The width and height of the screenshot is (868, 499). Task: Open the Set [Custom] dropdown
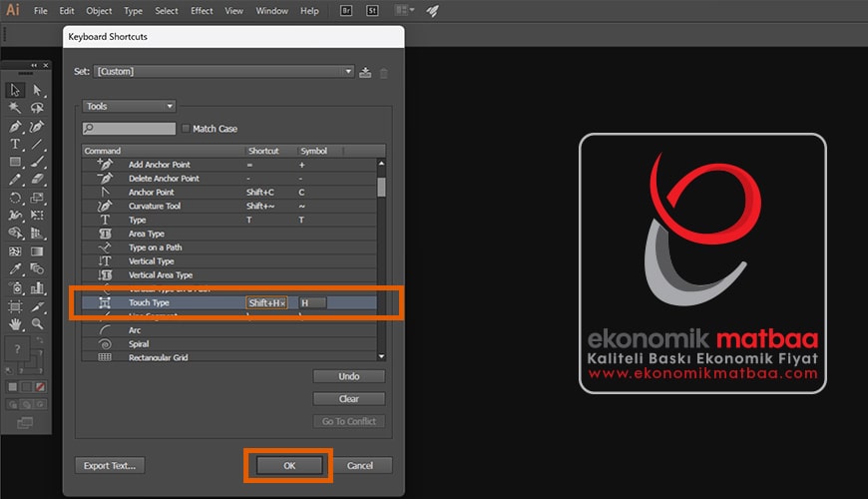(223, 72)
